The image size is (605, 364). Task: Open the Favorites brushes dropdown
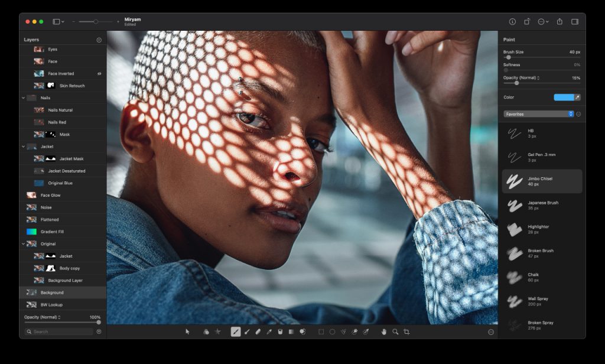(x=538, y=113)
